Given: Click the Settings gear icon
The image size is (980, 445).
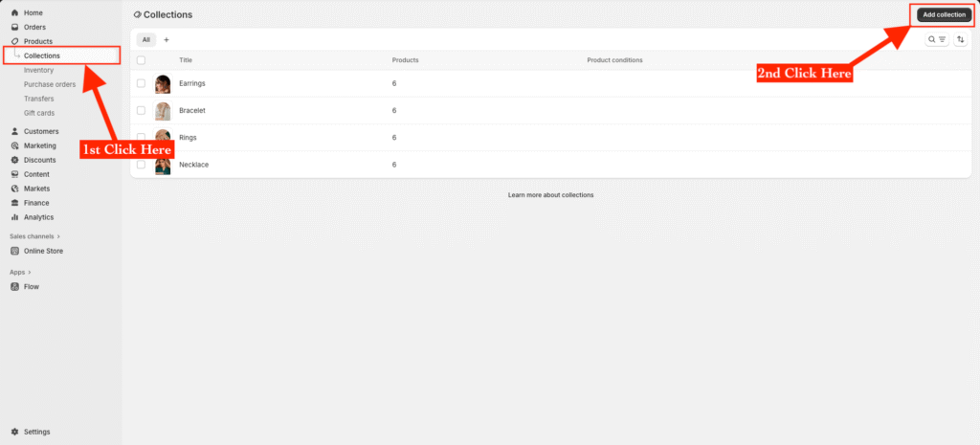Looking at the screenshot, I should point(14,432).
